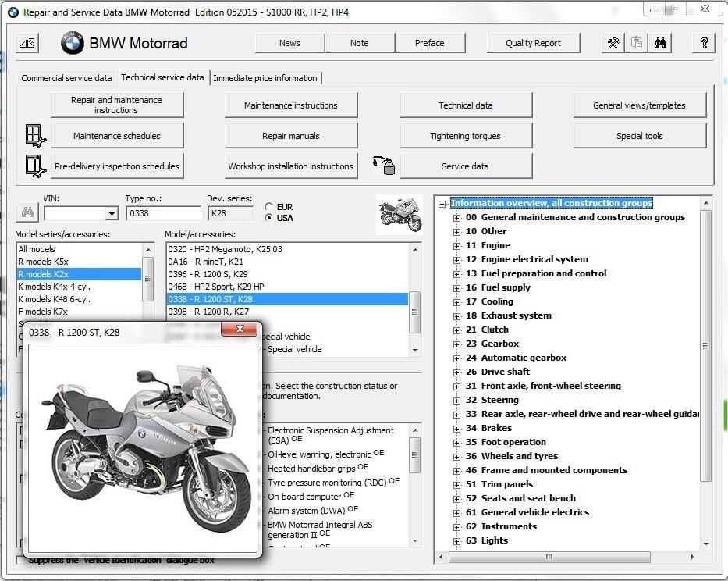Select 'K models K48 6-cyl.' series
This screenshot has width=728, height=581.
[x=79, y=299]
